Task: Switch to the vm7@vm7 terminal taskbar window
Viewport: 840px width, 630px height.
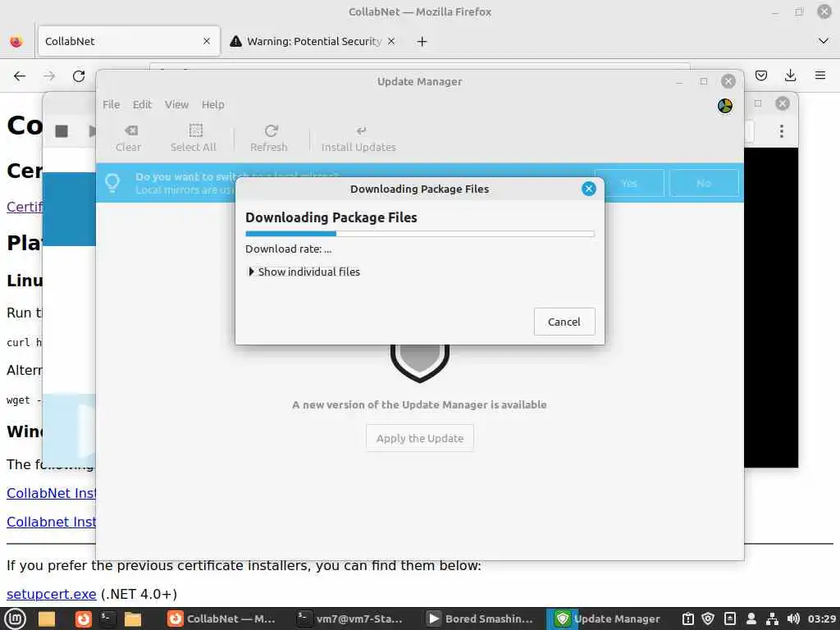Action: 351,619
